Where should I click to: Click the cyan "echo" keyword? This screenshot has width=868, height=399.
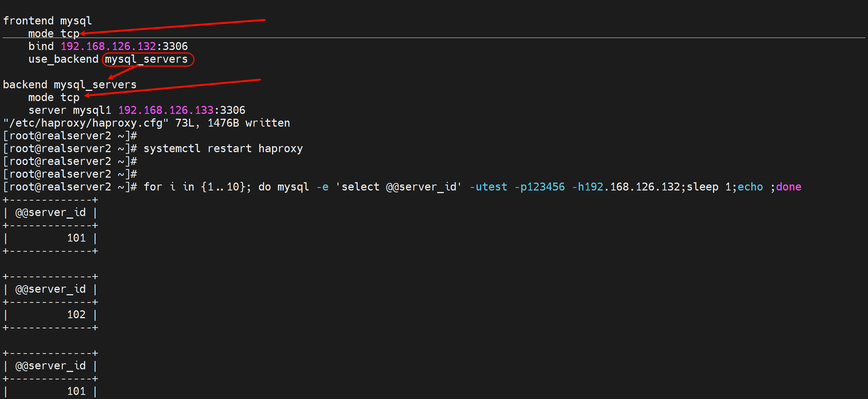tap(750, 187)
